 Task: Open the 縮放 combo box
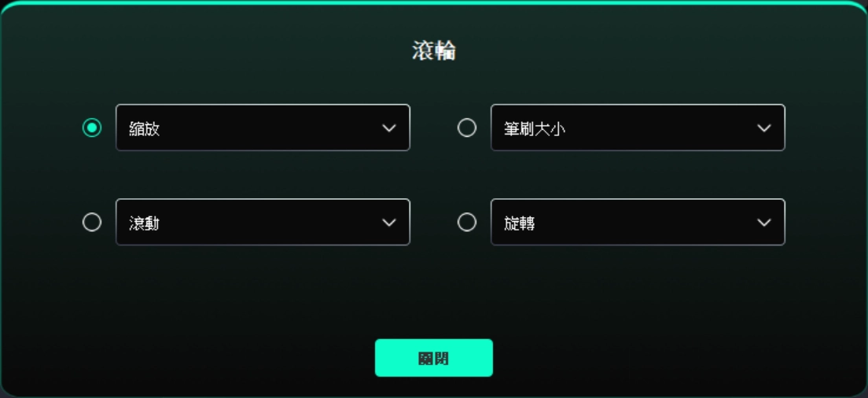263,128
